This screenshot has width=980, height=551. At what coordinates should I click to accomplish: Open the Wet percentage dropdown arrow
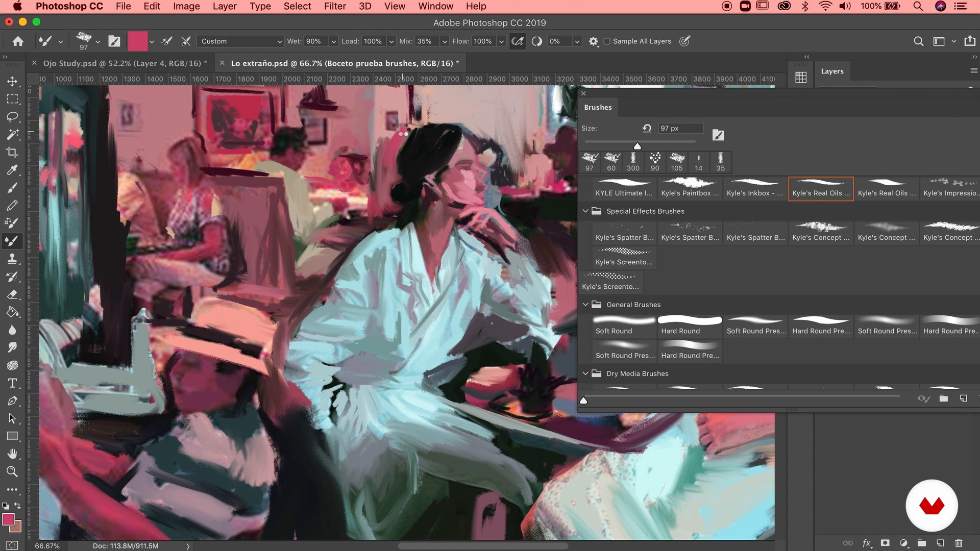pyautogui.click(x=334, y=41)
